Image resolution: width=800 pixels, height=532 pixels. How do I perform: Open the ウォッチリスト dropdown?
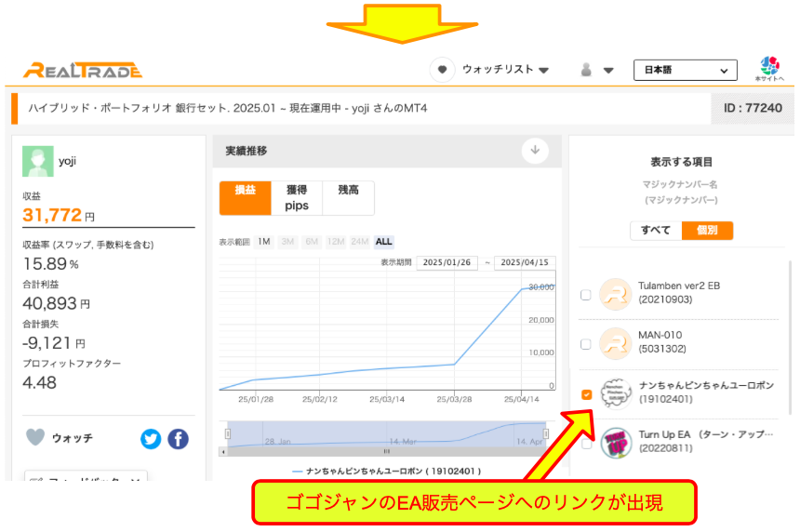(x=505, y=70)
